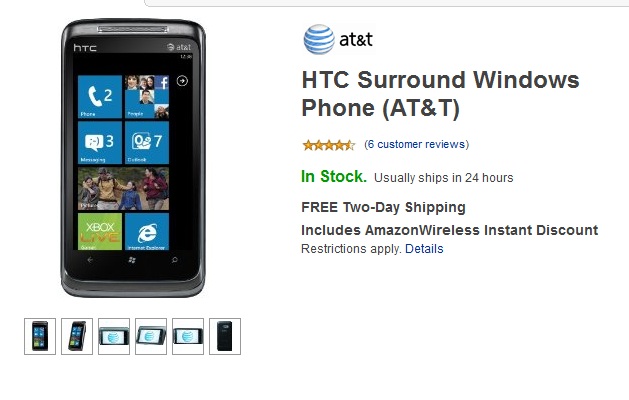Select the third landscape AT&T thumbnail

tap(114, 336)
